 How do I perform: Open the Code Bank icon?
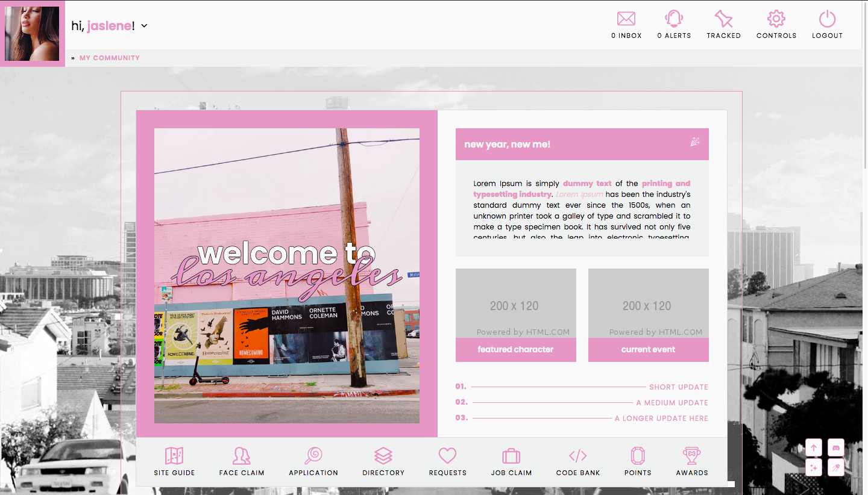coord(577,455)
